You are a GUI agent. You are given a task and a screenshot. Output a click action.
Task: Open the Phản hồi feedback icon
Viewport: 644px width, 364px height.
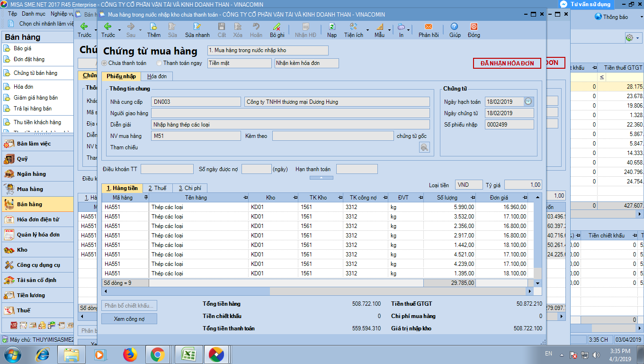[428, 27]
